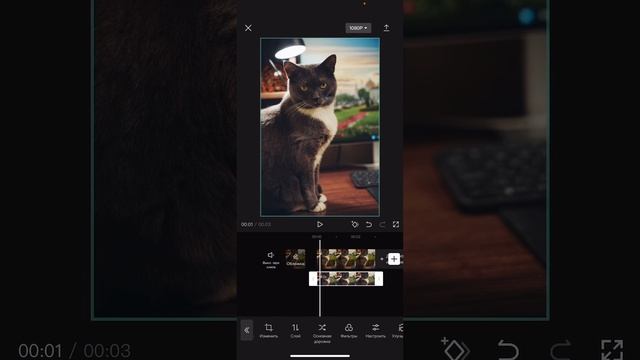The height and width of the screenshot is (360, 640).
Task: Open the layer order (Слой) tool
Action: [x=295, y=331]
